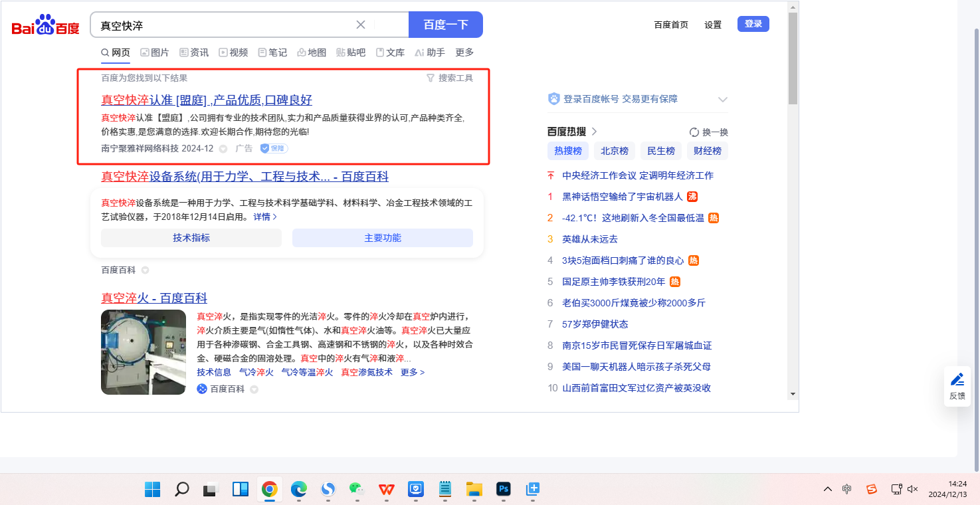Clear the search box with X icon
The image size is (980, 505).
[x=361, y=25]
